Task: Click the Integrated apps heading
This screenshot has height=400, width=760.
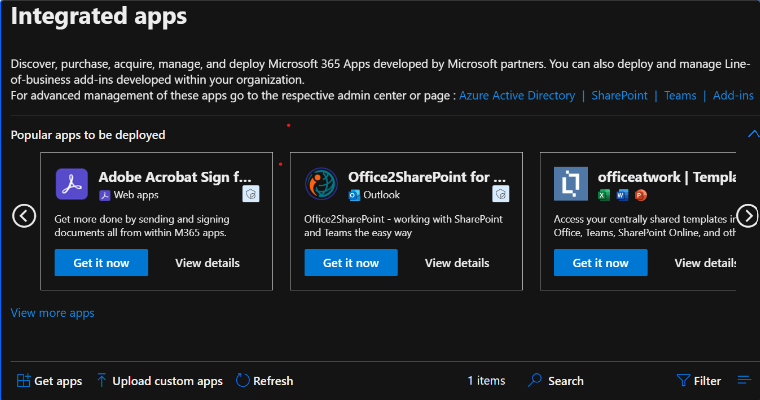Action: point(98,16)
